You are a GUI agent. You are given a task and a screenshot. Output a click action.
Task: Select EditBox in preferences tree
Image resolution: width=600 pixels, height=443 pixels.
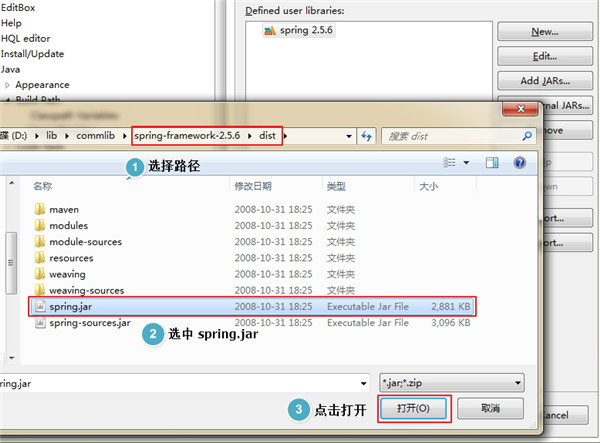[x=18, y=8]
